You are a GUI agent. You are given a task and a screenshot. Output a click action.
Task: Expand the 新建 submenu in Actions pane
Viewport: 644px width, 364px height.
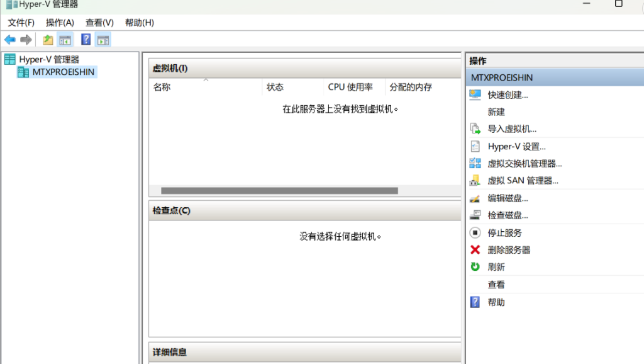(496, 112)
